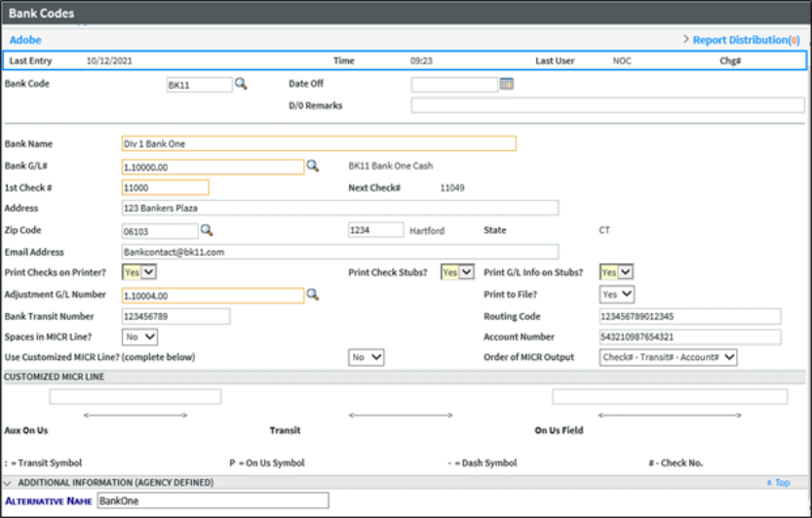Image resolution: width=812 pixels, height=518 pixels.
Task: Click the Routing Code input field
Action: coord(690,316)
